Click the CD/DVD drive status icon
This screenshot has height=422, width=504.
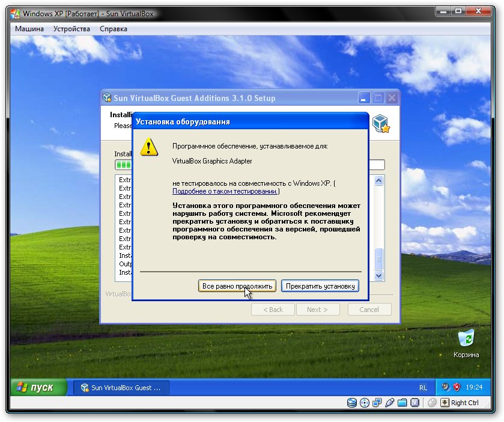(365, 403)
